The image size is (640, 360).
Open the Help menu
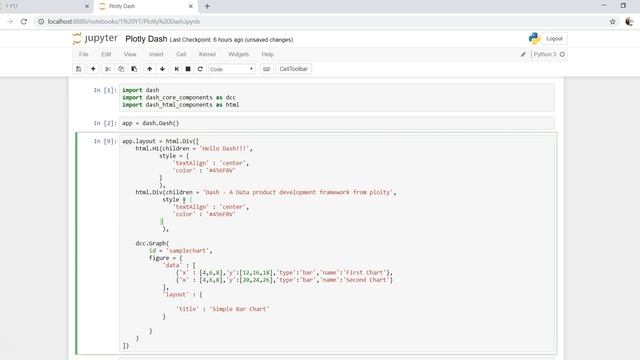pos(267,54)
